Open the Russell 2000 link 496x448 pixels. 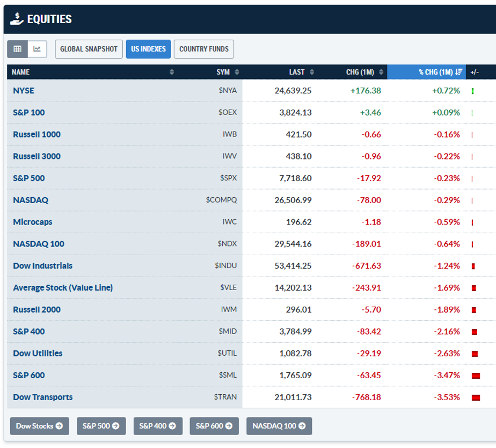click(37, 309)
